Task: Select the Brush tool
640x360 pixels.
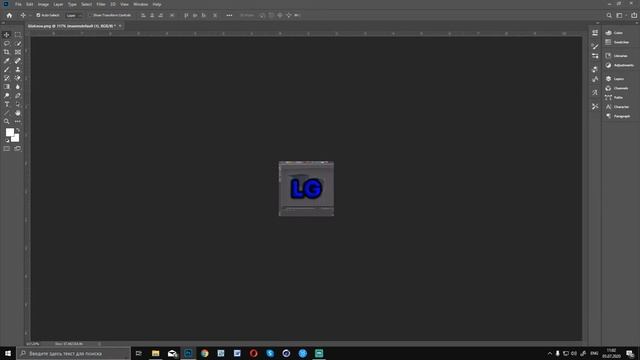Action: pyautogui.click(x=7, y=69)
